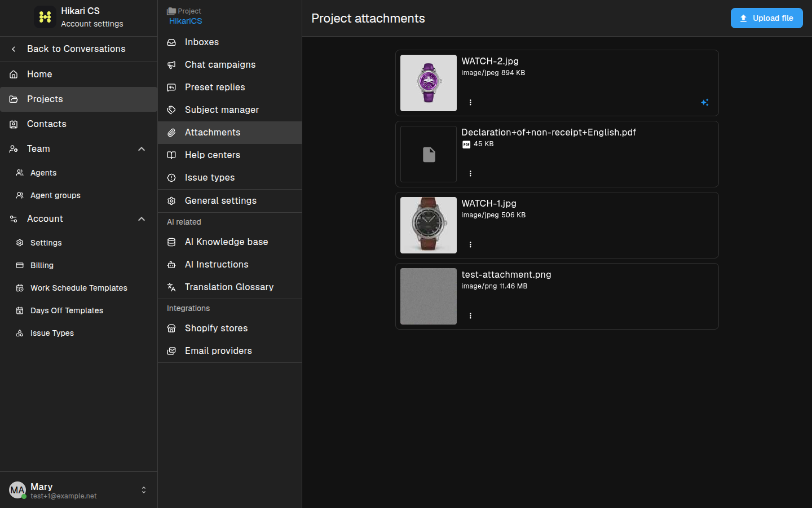Click the file name test-attachment.png
This screenshot has height=508, width=812.
[x=506, y=274]
